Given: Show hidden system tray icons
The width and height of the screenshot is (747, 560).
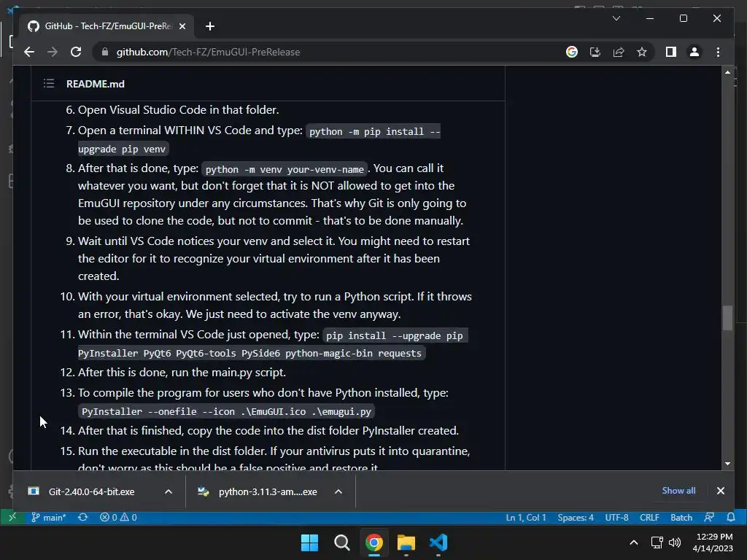Looking at the screenshot, I should pyautogui.click(x=634, y=542).
